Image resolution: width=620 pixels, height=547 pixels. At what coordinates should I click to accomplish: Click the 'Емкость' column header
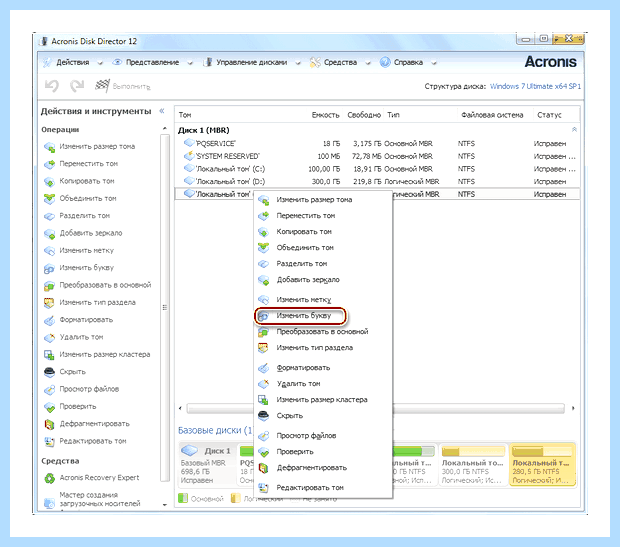click(x=325, y=115)
